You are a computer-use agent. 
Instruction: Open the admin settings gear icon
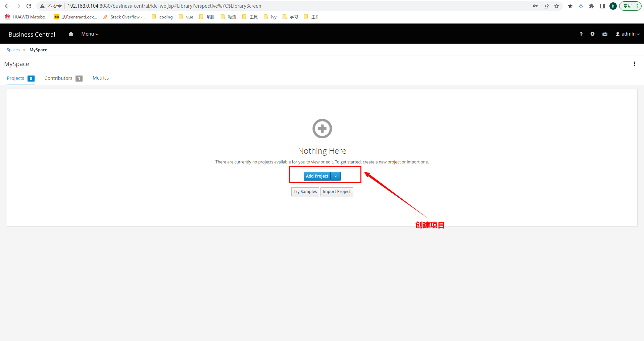point(592,34)
